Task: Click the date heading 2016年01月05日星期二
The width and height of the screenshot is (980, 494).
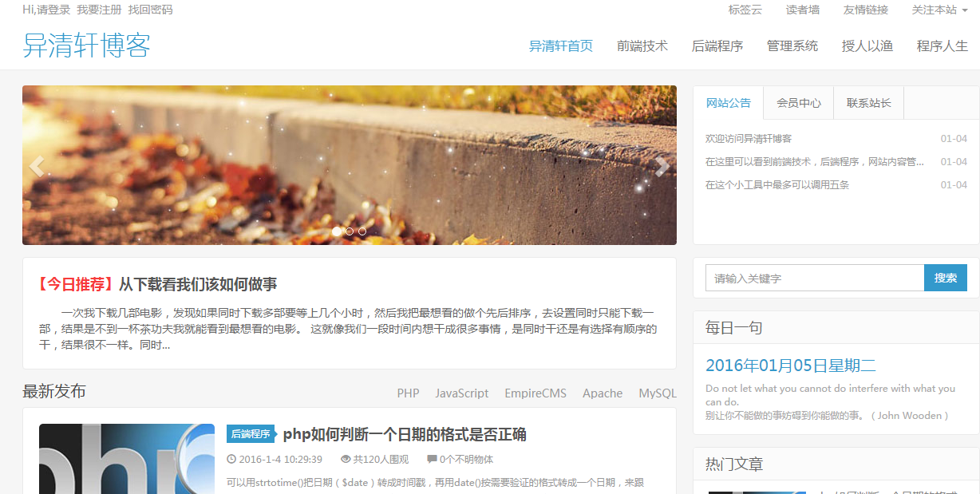Action: pos(791,366)
